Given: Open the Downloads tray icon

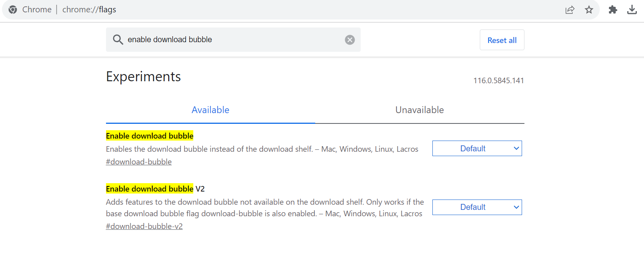Looking at the screenshot, I should click(632, 10).
